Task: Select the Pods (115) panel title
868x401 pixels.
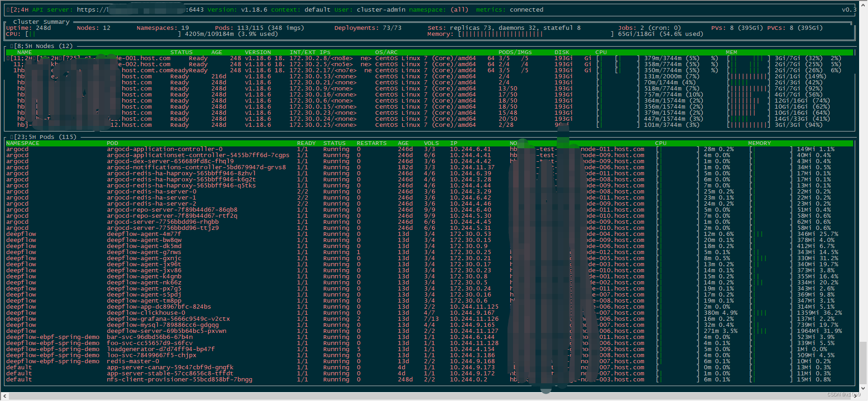Action: coord(45,137)
